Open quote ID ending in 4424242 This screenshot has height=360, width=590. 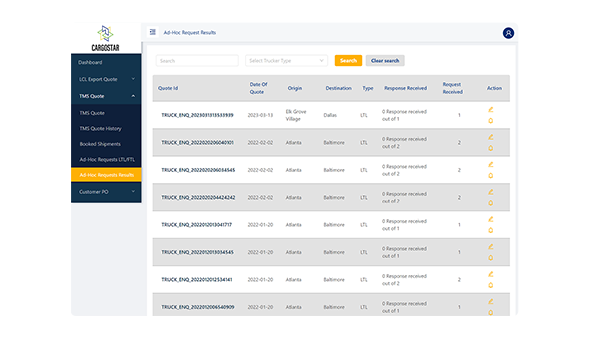198,197
